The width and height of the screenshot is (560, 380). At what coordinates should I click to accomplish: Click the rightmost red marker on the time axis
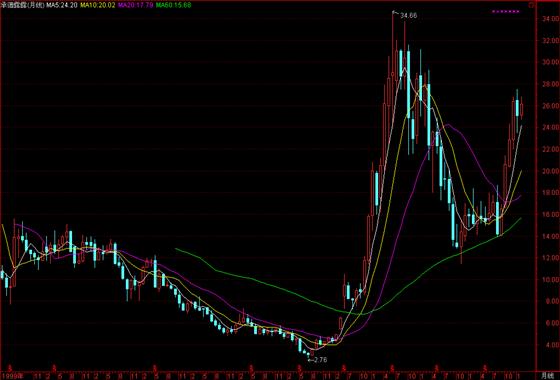(485, 367)
